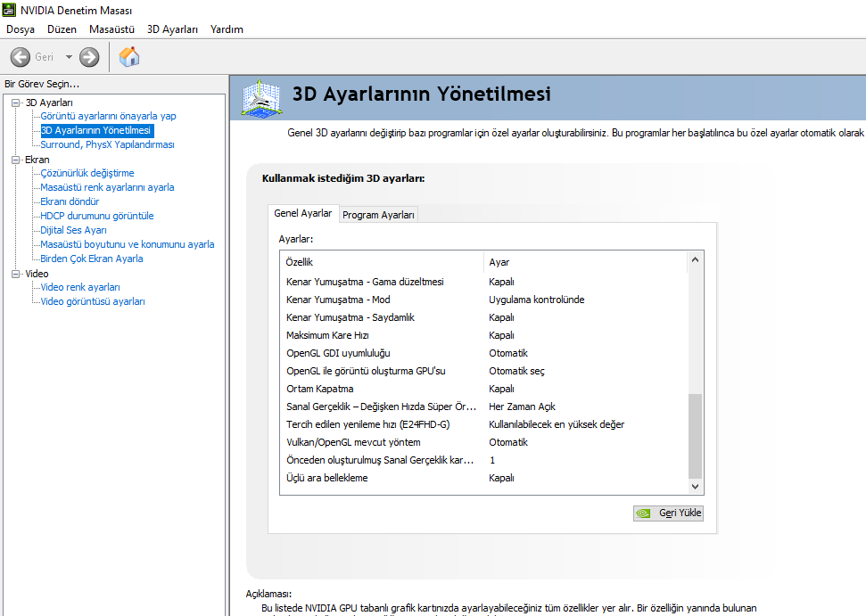Click 'Otomatik seç' value
This screenshot has width=866, height=616.
coord(516,371)
